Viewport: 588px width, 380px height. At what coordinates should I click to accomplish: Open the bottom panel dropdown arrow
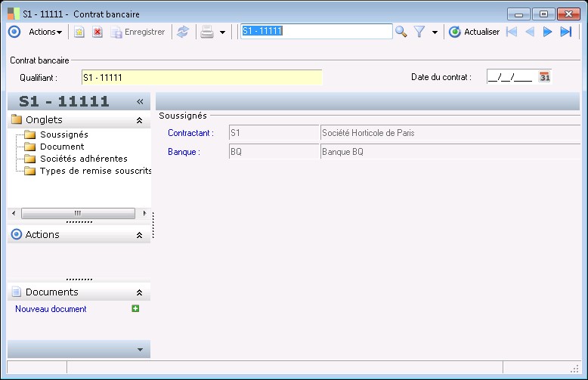point(140,350)
